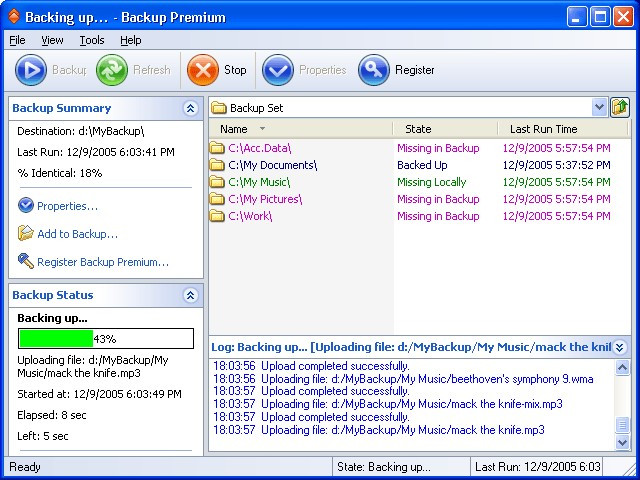The height and width of the screenshot is (480, 640).
Task: Click the folder icon for C:\My Music\
Action: [x=217, y=182]
